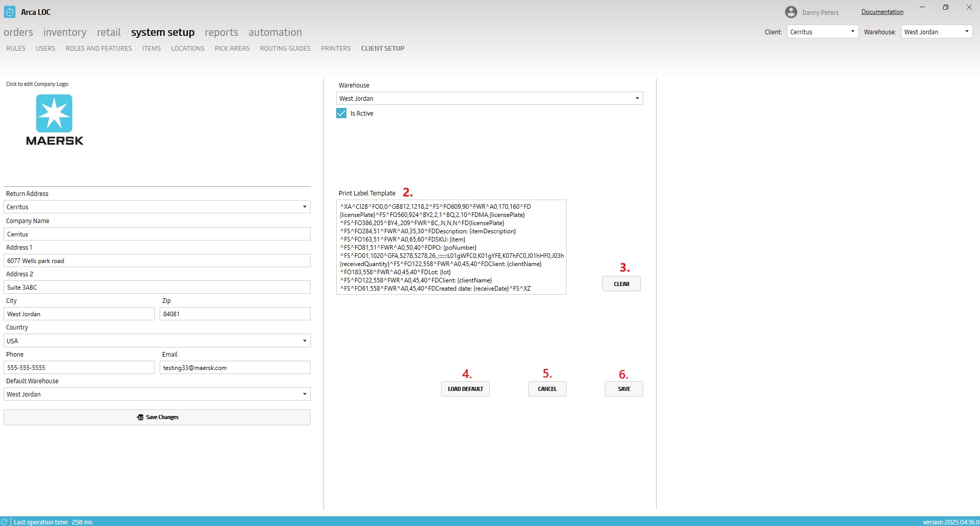This screenshot has height=526, width=980.
Task: Click the Zip field showing 84081
Action: 235,314
